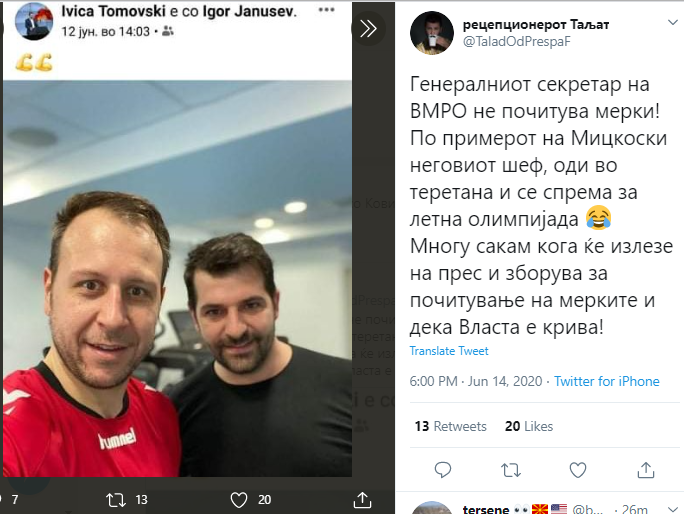The width and height of the screenshot is (684, 514).
Task: Open @TaladOdPrespaF handle
Action: coord(516,41)
